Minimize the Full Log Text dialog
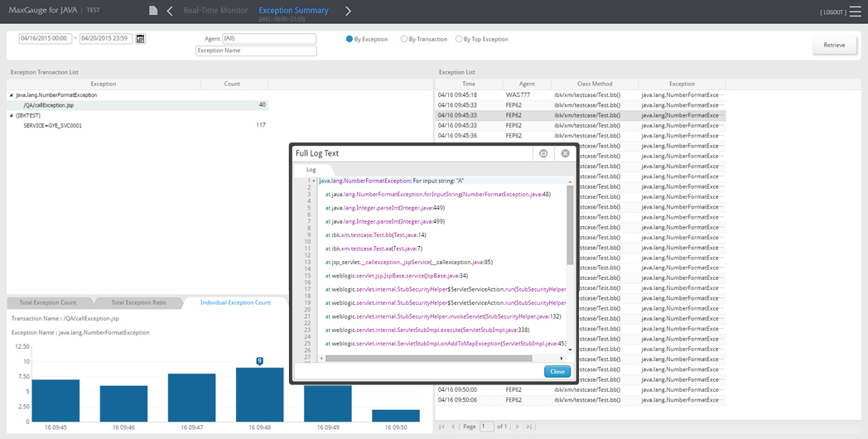Image resolution: width=868 pixels, height=439 pixels. (543, 153)
